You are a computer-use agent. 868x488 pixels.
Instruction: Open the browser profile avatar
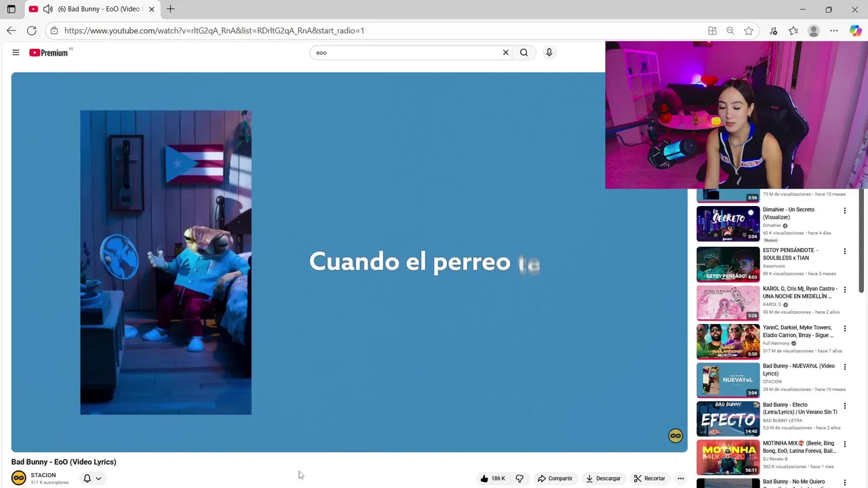[814, 30]
